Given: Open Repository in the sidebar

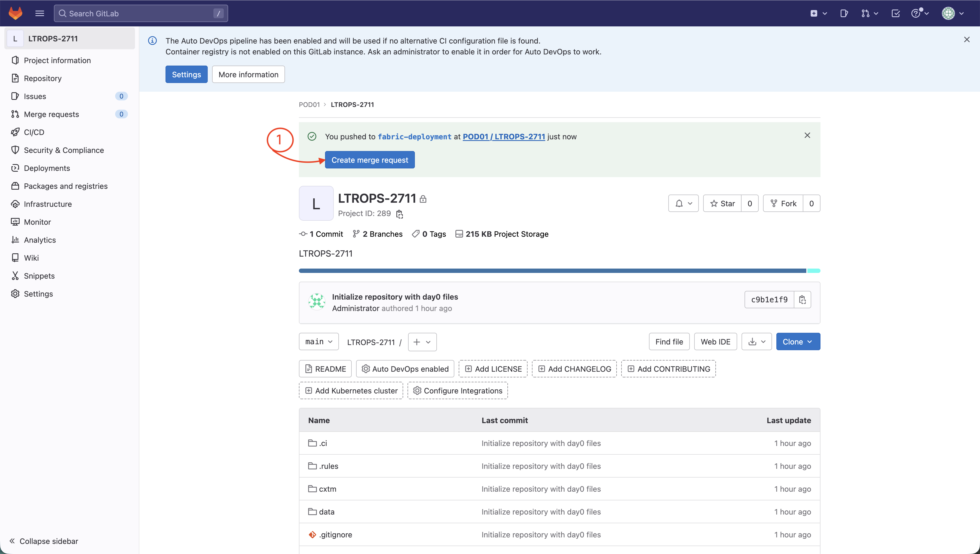Looking at the screenshot, I should pos(43,78).
